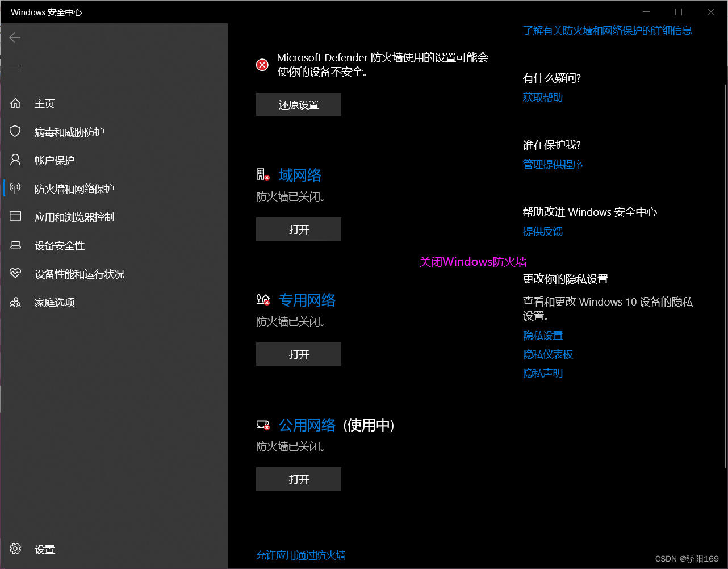The image size is (728, 569).
Task: Open 应用和浏览器控制 section
Action: point(74,217)
